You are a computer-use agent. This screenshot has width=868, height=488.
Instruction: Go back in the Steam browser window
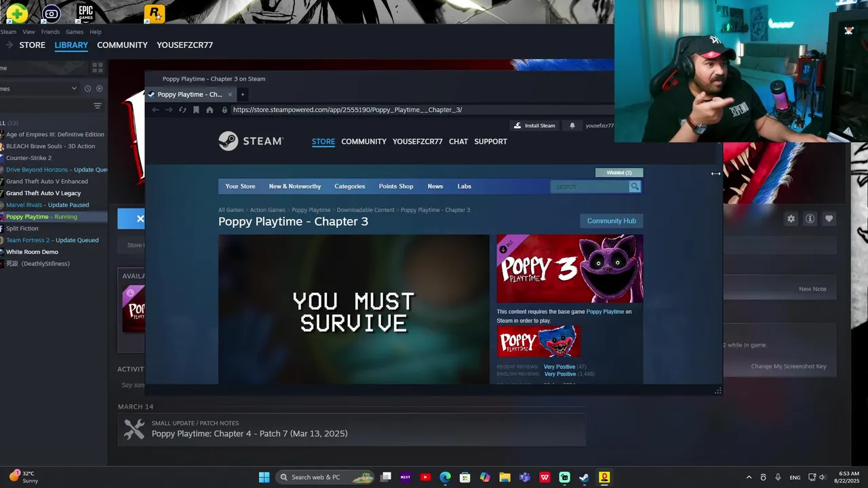tap(155, 110)
